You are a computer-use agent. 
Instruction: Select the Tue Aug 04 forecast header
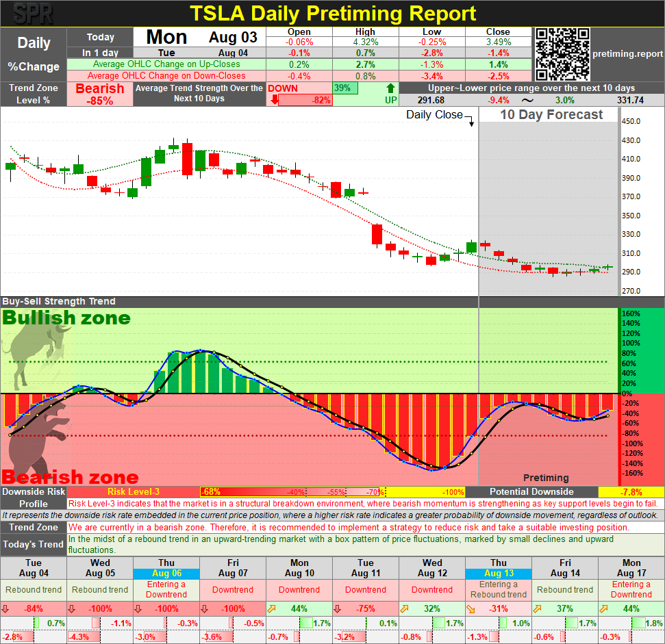pos(34,568)
